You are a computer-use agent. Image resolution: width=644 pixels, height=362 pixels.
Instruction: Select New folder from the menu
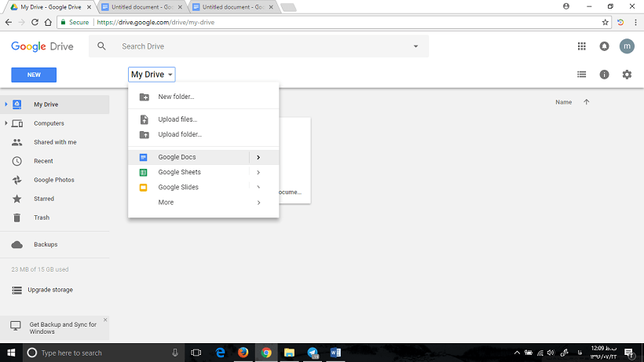coord(176,97)
